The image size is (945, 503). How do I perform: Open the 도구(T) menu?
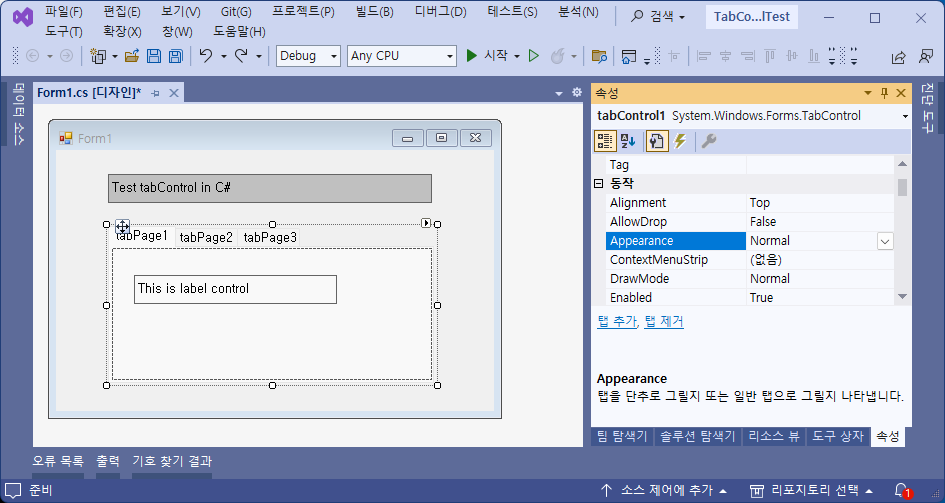64,31
